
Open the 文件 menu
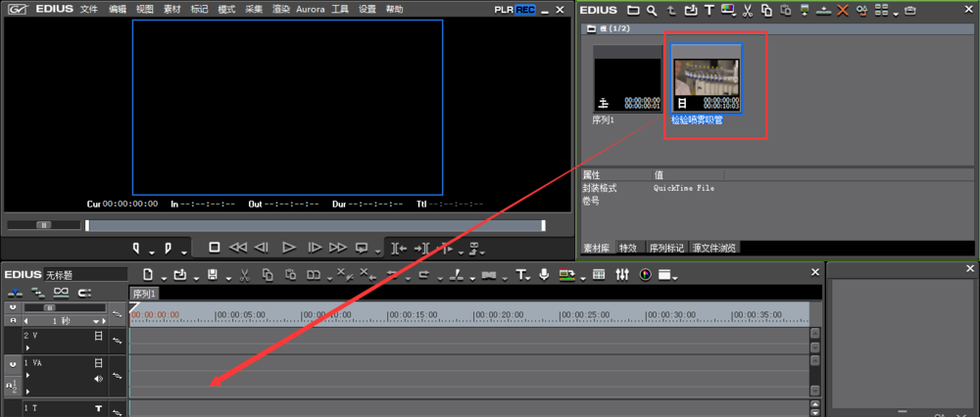click(x=88, y=9)
